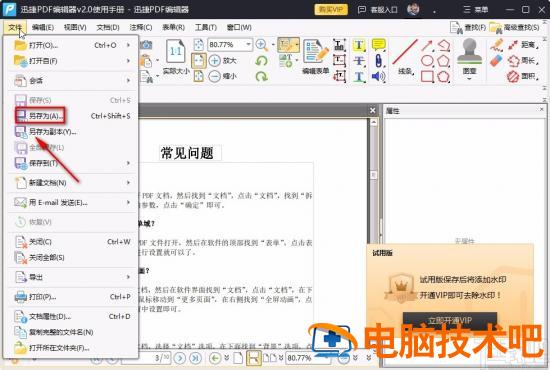Open the 视图(V) menu
550x370 pixels.
coord(75,27)
